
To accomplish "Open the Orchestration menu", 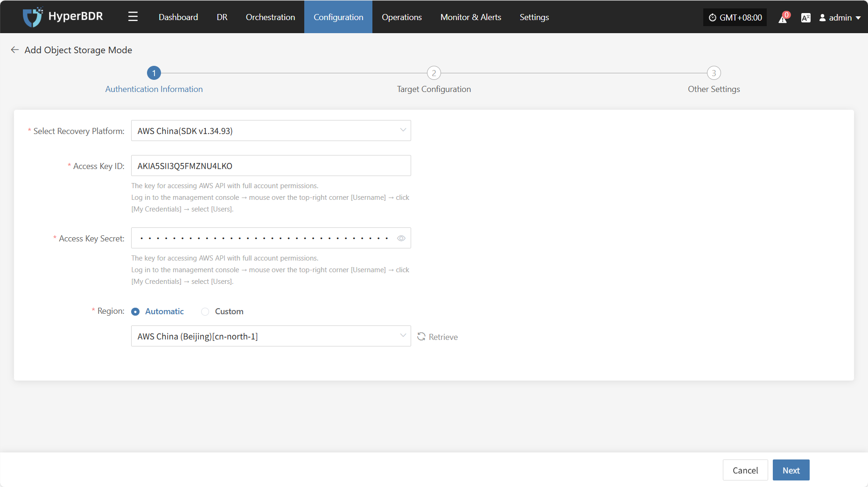I will tap(271, 17).
